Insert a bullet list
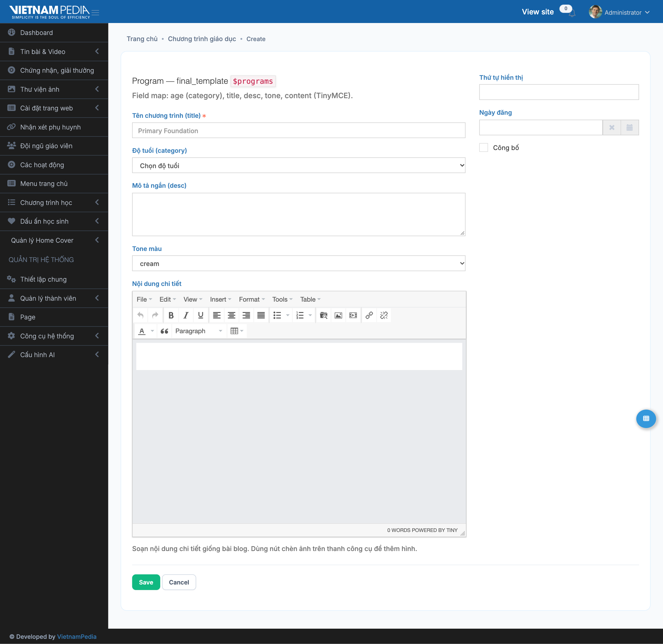Viewport: 663px width, 644px height. coord(277,315)
